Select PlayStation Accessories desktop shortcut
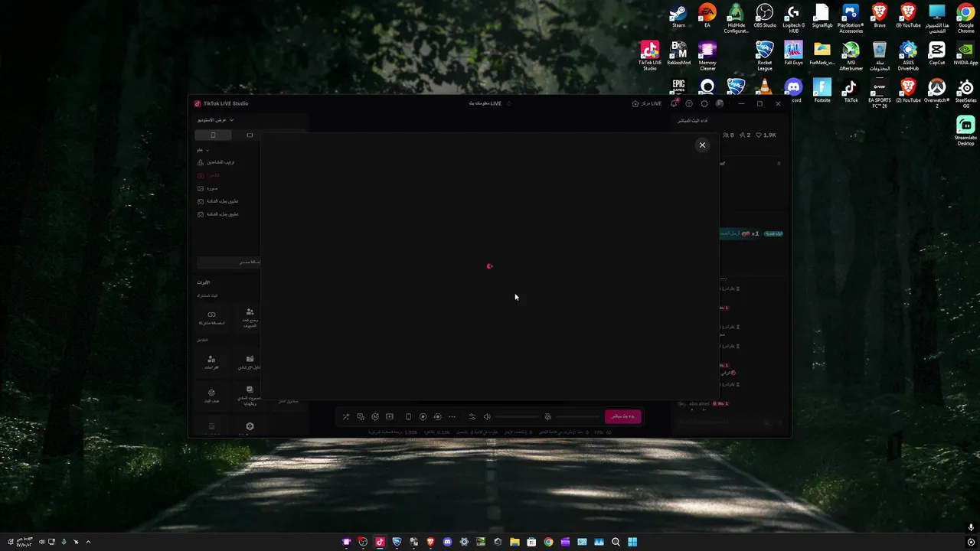Screen dimensions: 980x551 851,18
